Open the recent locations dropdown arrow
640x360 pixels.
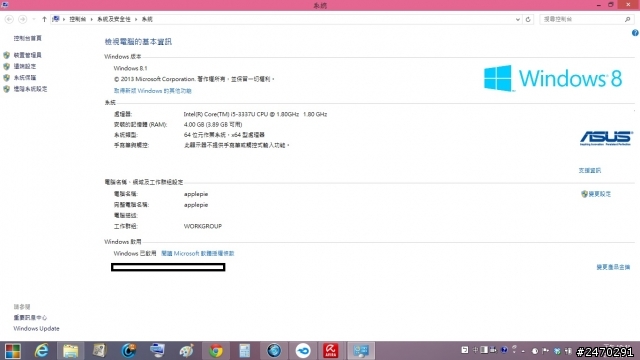pyautogui.click(x=33, y=19)
